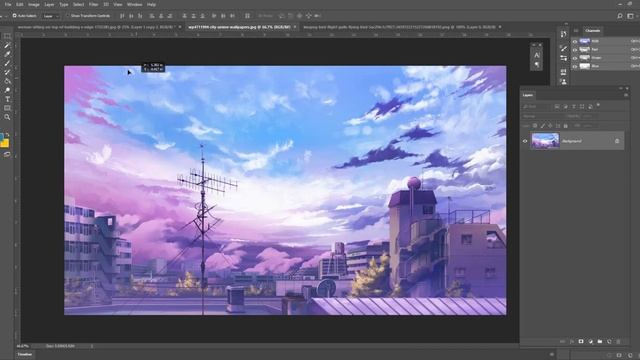Enable the Auto-Select checkbox

(x=14, y=16)
